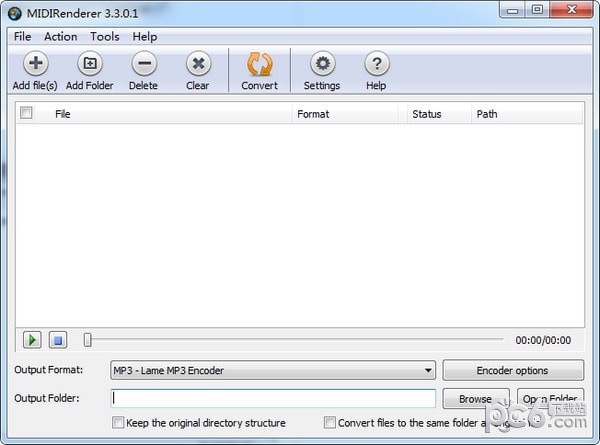Start conversion with the Convert icon
The image size is (600, 445).
(259, 64)
